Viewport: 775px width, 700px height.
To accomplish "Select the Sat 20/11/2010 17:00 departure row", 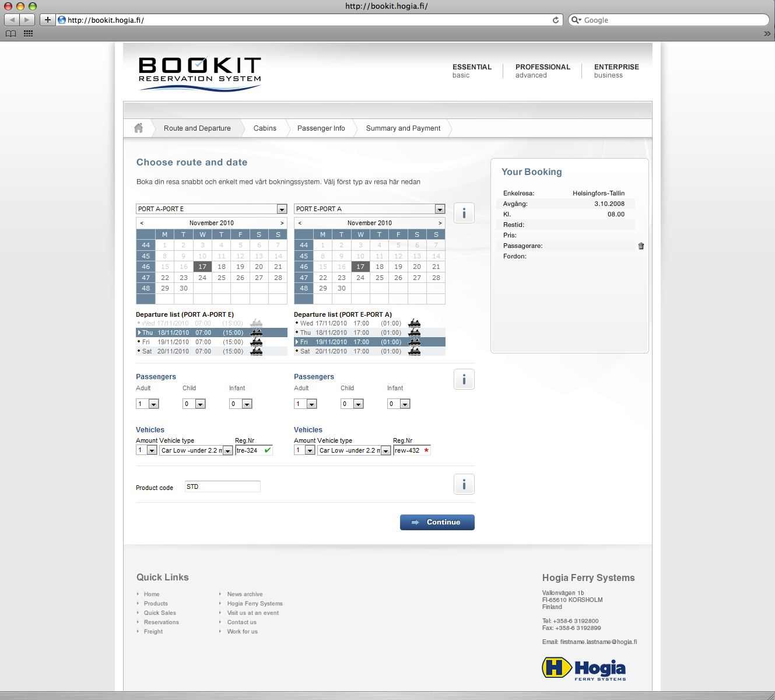I will pyautogui.click(x=370, y=351).
